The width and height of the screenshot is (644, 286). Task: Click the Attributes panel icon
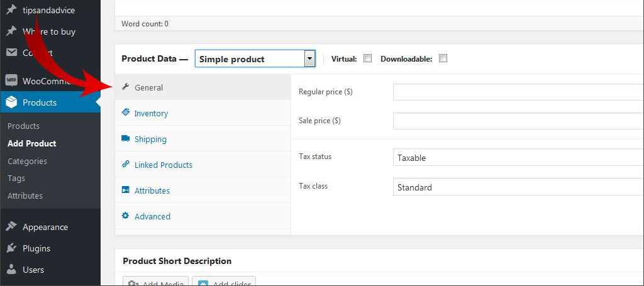click(x=125, y=190)
